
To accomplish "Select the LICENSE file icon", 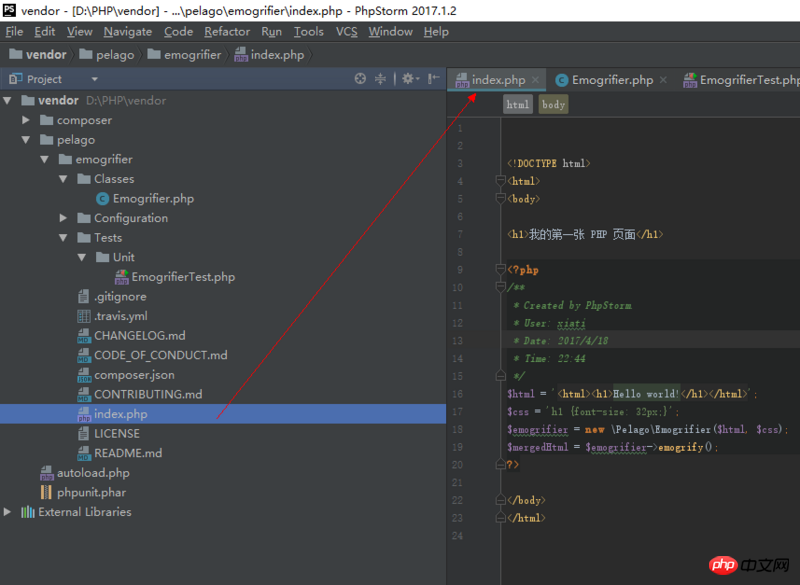I will [84, 434].
